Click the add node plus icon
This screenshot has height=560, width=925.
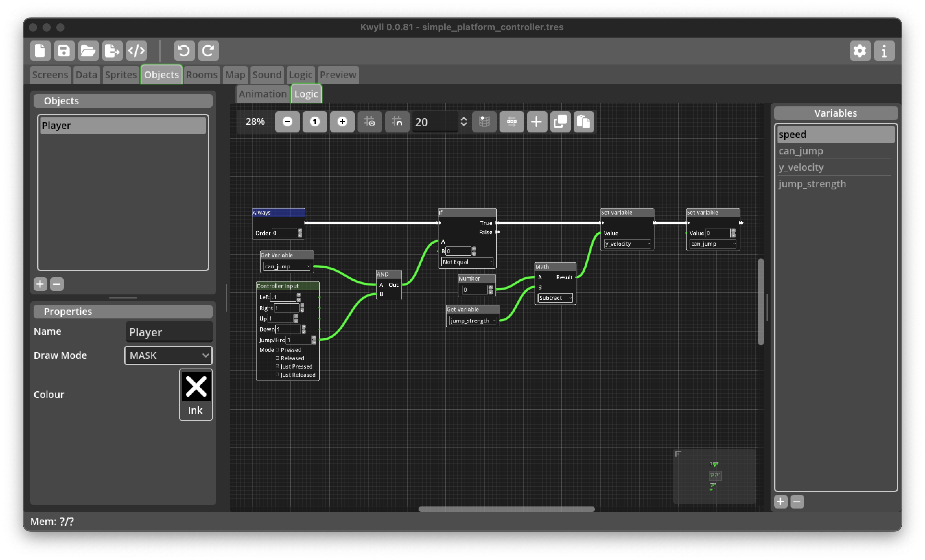point(537,121)
